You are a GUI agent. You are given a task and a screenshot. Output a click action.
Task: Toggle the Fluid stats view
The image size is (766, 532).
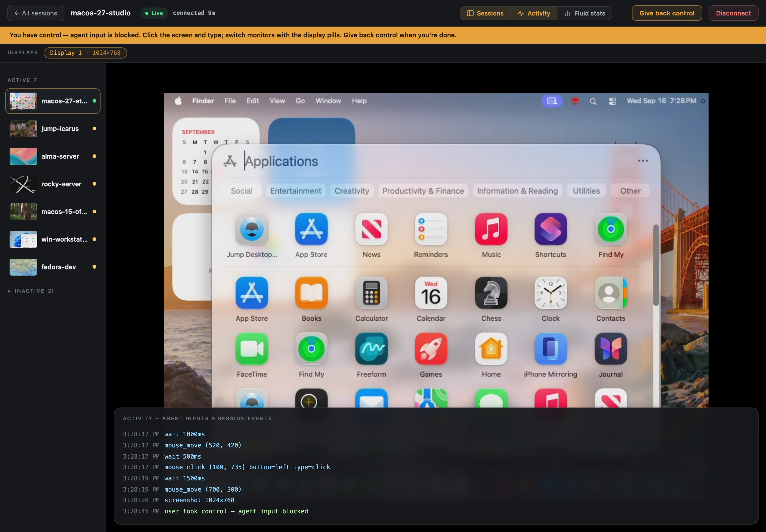click(x=585, y=13)
